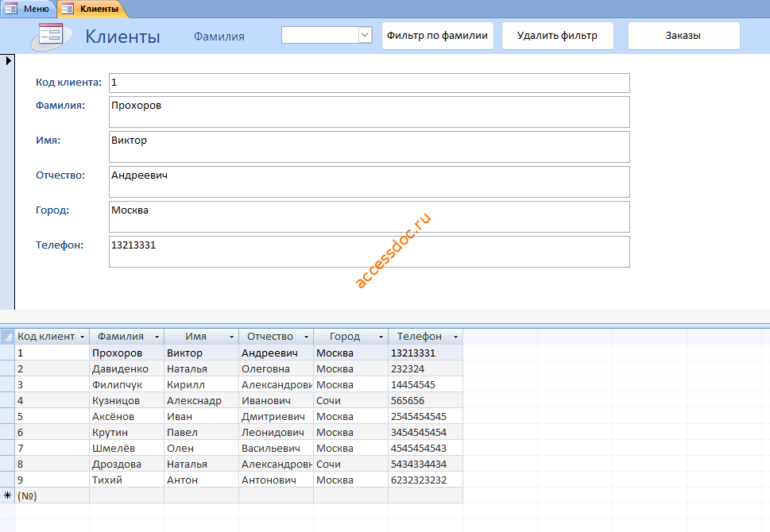Focus the Код клиента input field
Image resolution: width=770 pixels, height=532 pixels.
(x=370, y=83)
